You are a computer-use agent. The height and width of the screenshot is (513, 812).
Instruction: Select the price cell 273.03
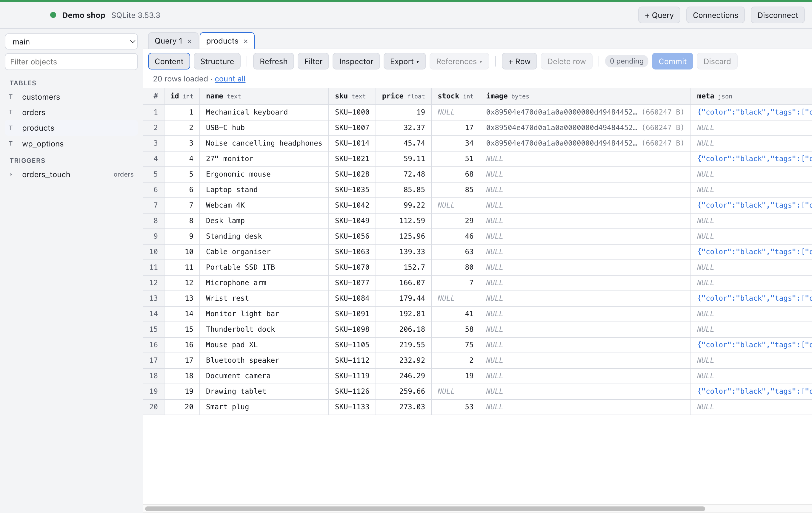pyautogui.click(x=403, y=407)
